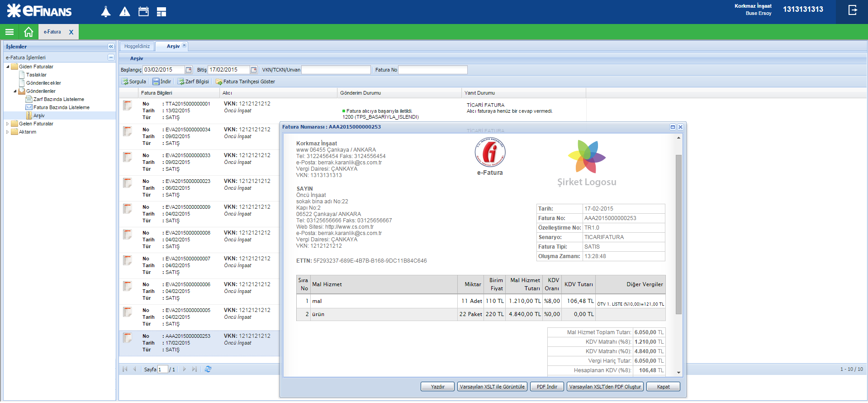Click the Zarf Bilgisi toolbar button

click(x=193, y=82)
